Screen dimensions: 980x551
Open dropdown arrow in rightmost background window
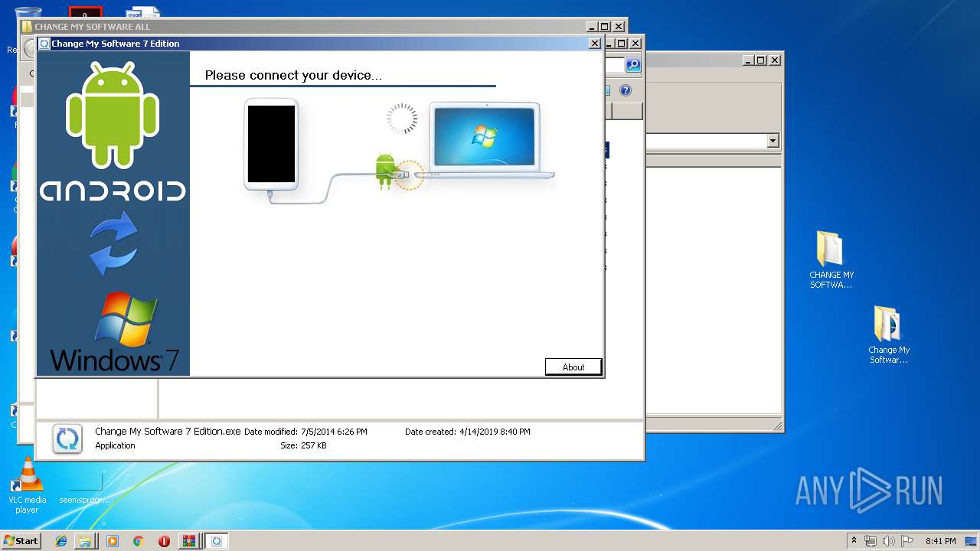click(x=773, y=141)
